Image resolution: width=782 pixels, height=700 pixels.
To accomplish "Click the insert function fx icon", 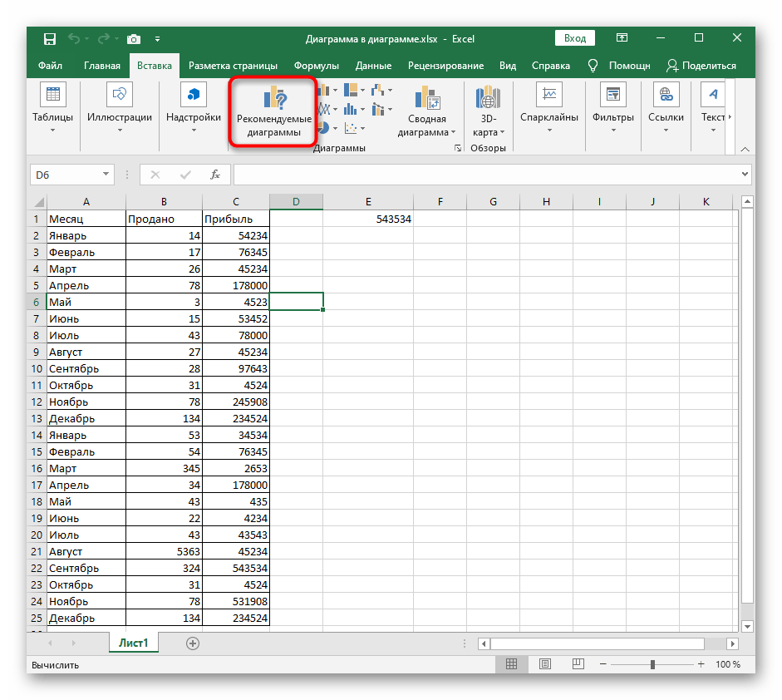I will (x=215, y=175).
